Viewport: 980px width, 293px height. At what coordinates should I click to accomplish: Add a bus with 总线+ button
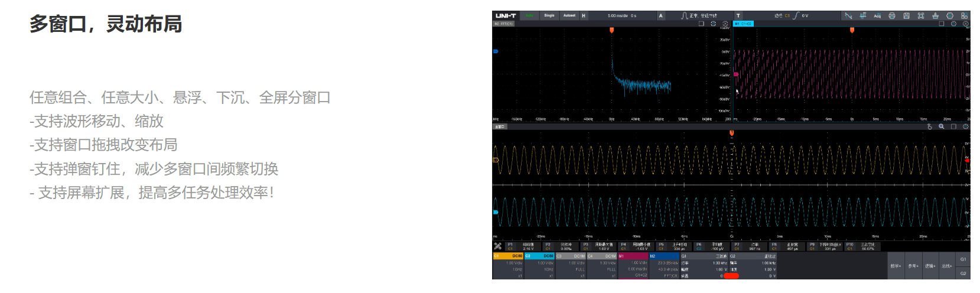tap(947, 266)
